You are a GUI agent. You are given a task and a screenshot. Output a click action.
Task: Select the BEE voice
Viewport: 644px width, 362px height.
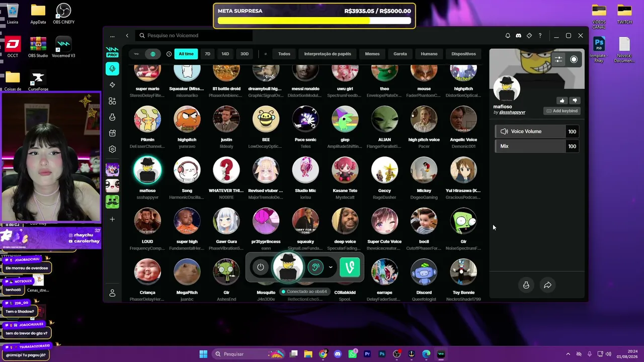266,119
